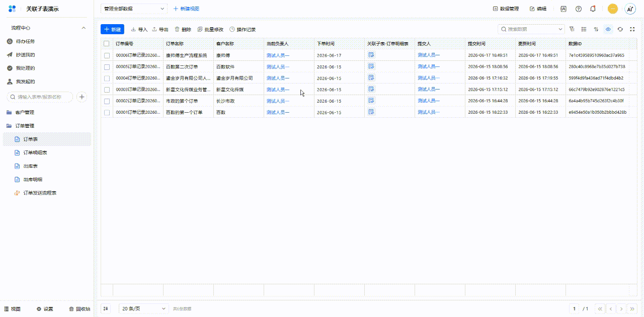Open subform icon for 康师傅生产流程系统 row

pos(371,55)
